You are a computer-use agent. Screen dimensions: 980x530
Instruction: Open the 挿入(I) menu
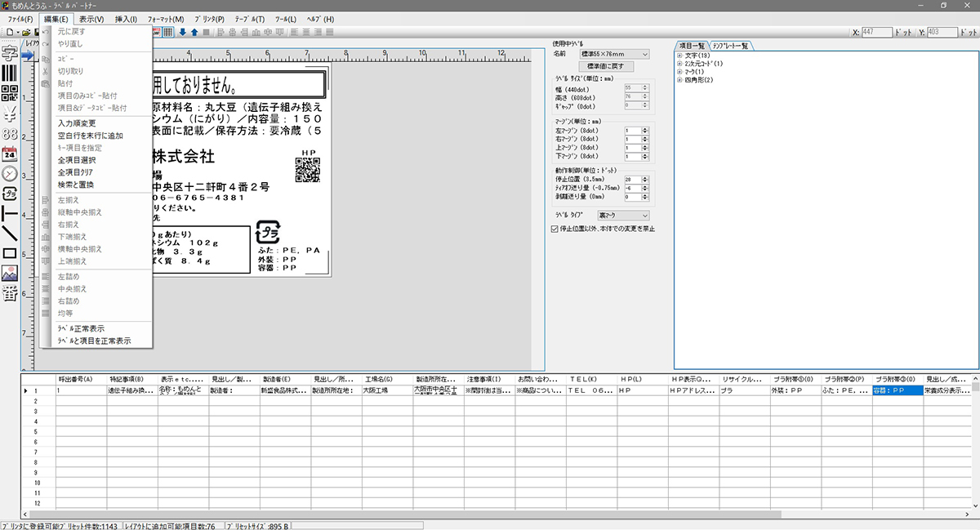coord(126,19)
